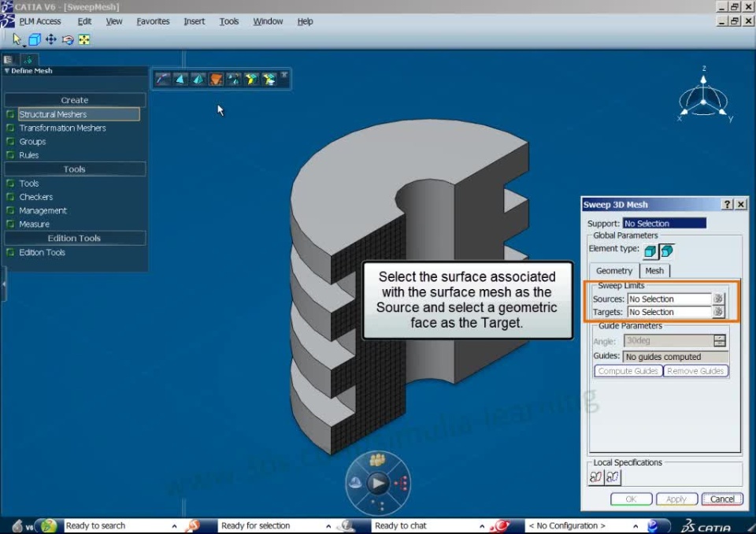756x534 pixels.
Task: Click the right quadrant icon of the compass
Action: 401,482
